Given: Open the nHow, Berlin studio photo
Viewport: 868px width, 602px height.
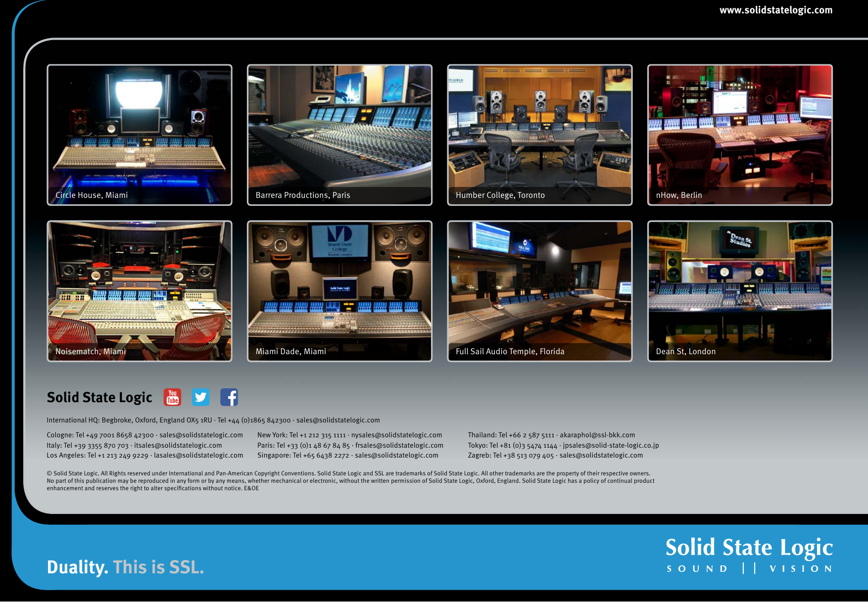Looking at the screenshot, I should tap(740, 135).
